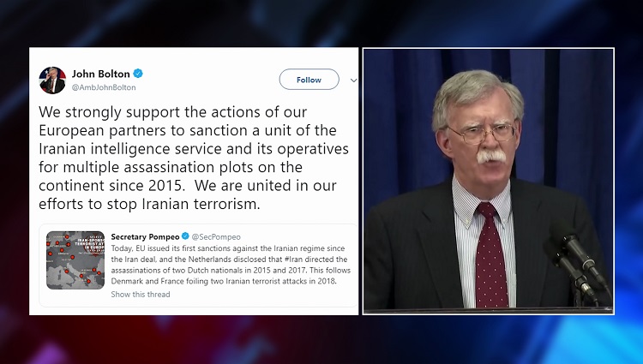This screenshot has width=643, height=364.
Task: Click the quoted Pompeo tweet card
Action: click(199, 266)
